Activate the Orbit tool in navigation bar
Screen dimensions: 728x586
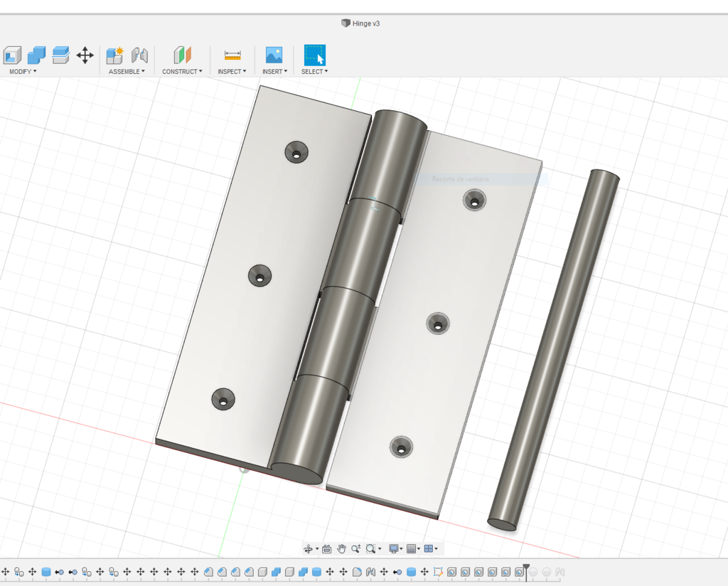point(310,548)
